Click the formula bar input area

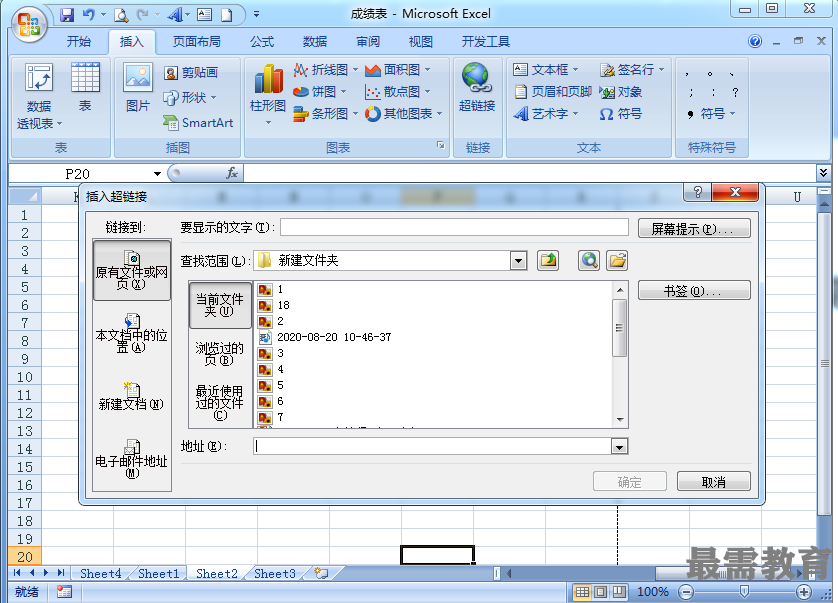pos(530,173)
